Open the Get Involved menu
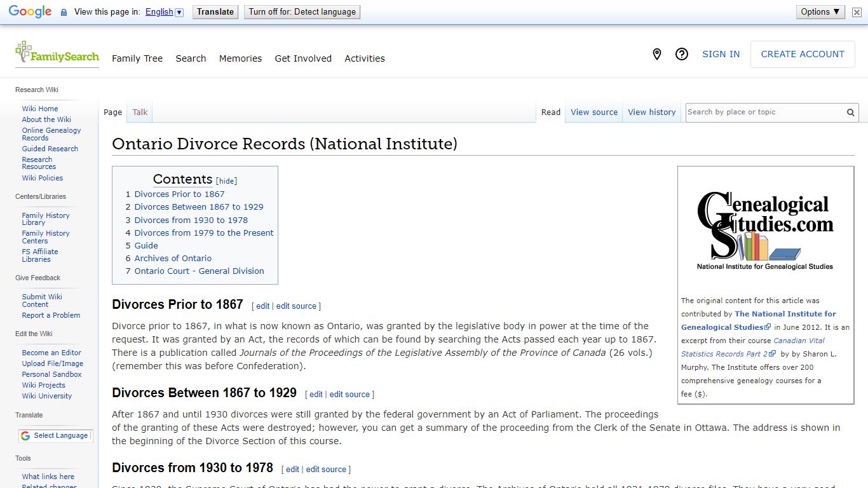This screenshot has height=488, width=868. tap(303, 58)
